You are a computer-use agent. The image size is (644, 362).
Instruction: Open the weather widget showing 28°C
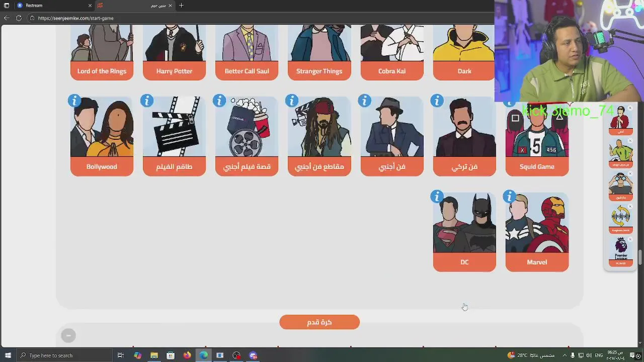pyautogui.click(x=531, y=355)
